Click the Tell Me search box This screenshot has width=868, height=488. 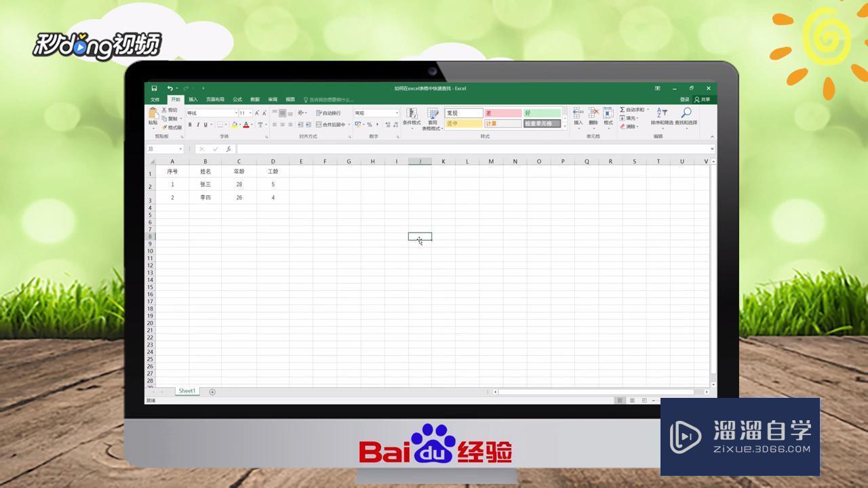(329, 100)
